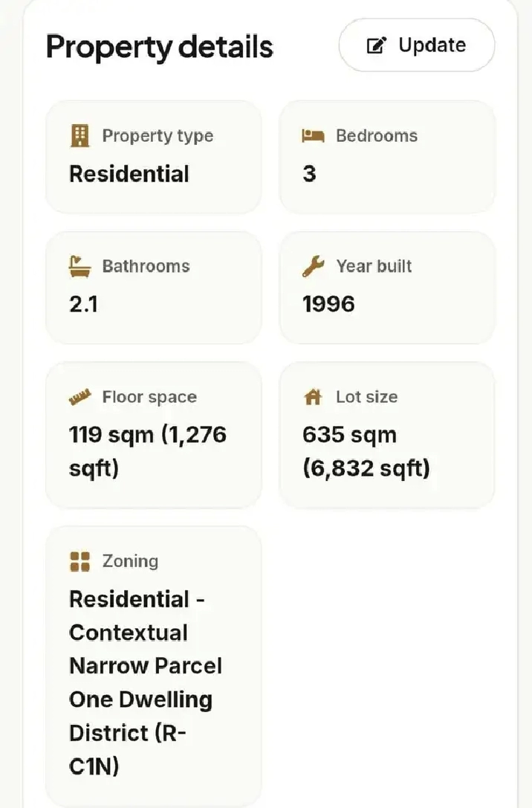Click the Lot size label

[x=367, y=397]
